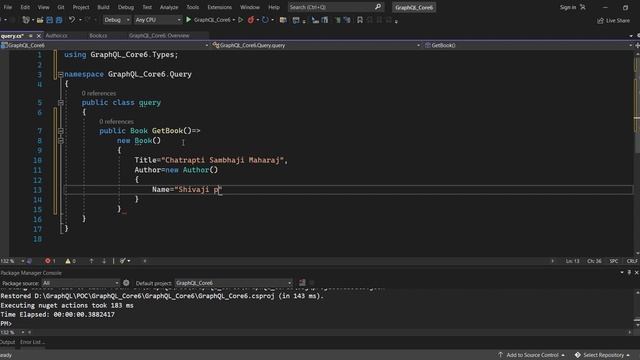Click the New Project toolbar icon
The width and height of the screenshot is (640, 360).
coord(26,20)
